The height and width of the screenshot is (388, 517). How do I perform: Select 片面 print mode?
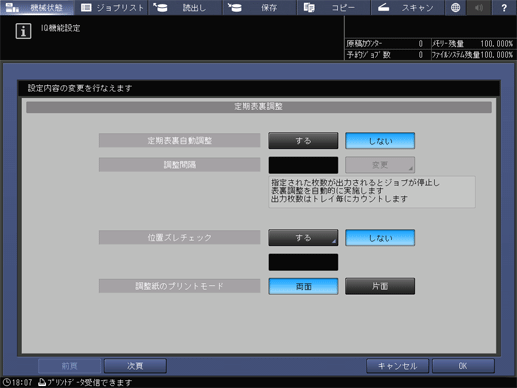[380, 286]
